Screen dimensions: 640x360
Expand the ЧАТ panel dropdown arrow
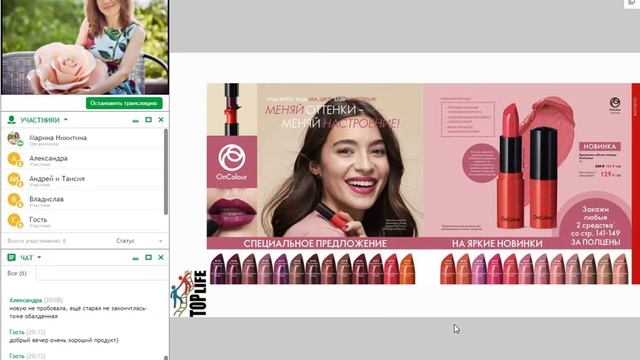click(x=39, y=258)
